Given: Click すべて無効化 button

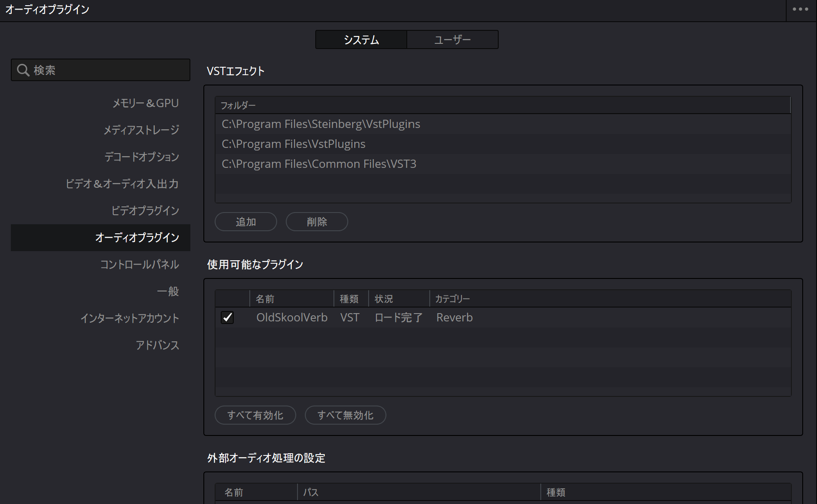Looking at the screenshot, I should (346, 415).
